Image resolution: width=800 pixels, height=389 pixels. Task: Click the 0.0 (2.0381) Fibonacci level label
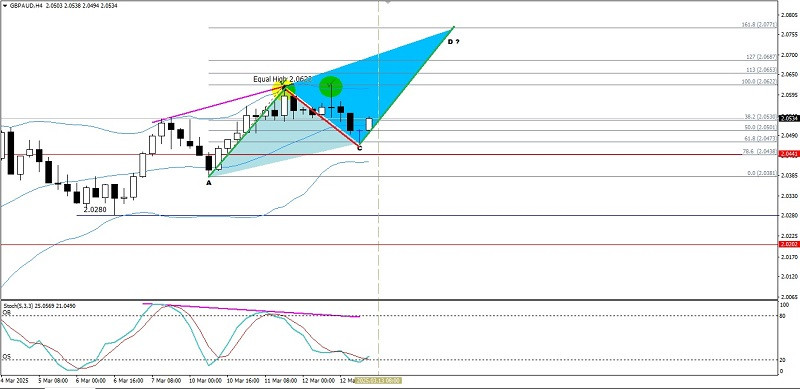point(762,173)
